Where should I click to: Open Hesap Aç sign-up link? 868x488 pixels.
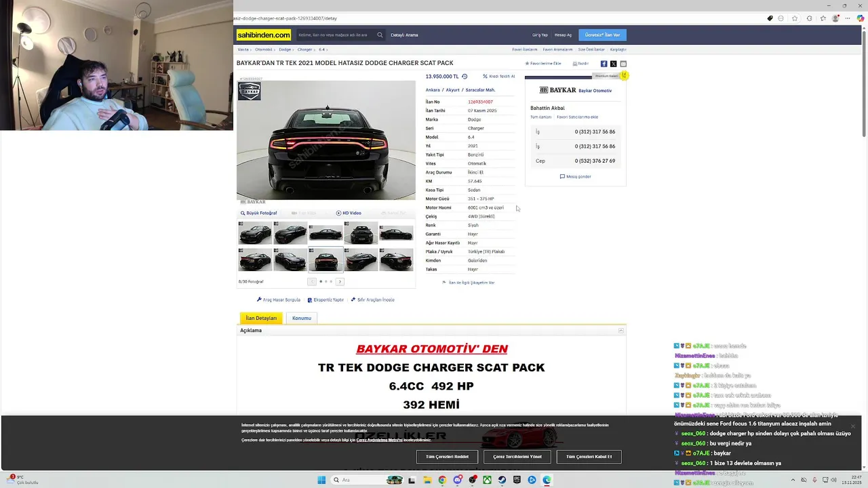(x=563, y=35)
